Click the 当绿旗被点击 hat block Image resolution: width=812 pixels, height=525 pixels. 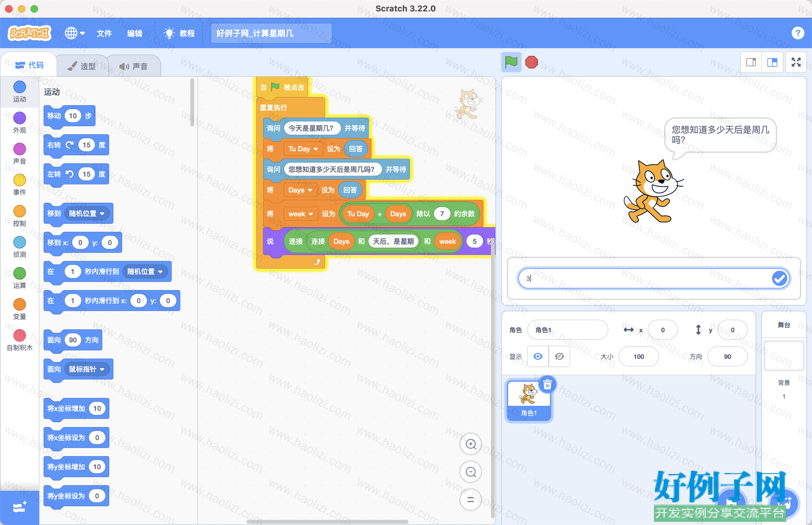pos(282,87)
